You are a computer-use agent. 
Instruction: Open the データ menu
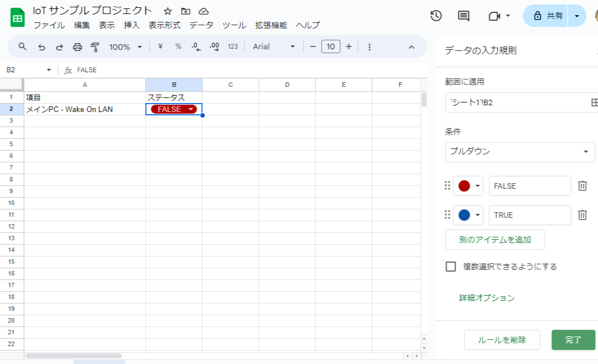[201, 25]
